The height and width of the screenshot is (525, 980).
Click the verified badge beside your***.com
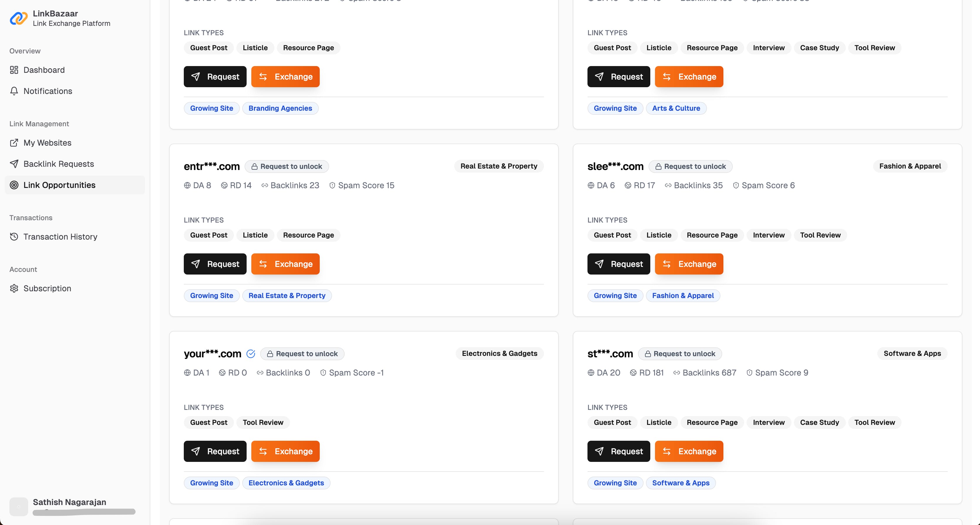pos(251,354)
